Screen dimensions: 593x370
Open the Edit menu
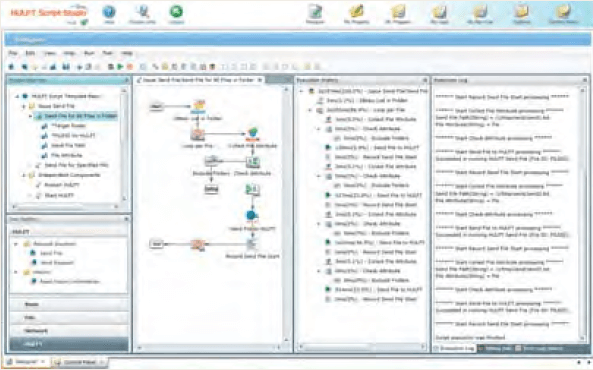30,53
